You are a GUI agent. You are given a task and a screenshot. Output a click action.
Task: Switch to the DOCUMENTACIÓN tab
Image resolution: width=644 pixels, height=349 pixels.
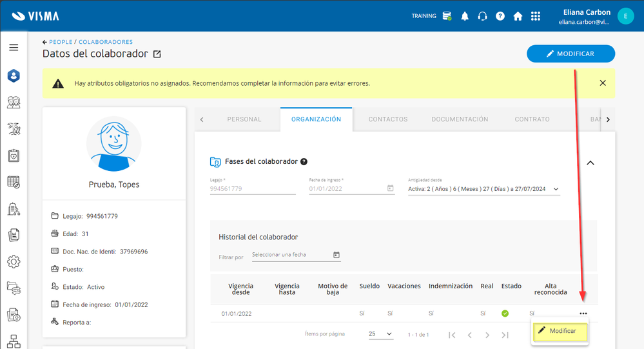tap(460, 119)
